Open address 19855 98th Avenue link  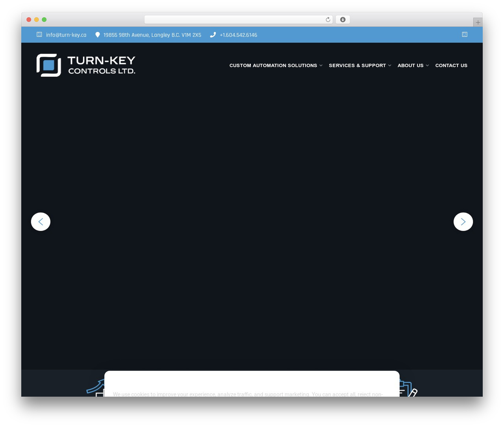152,35
